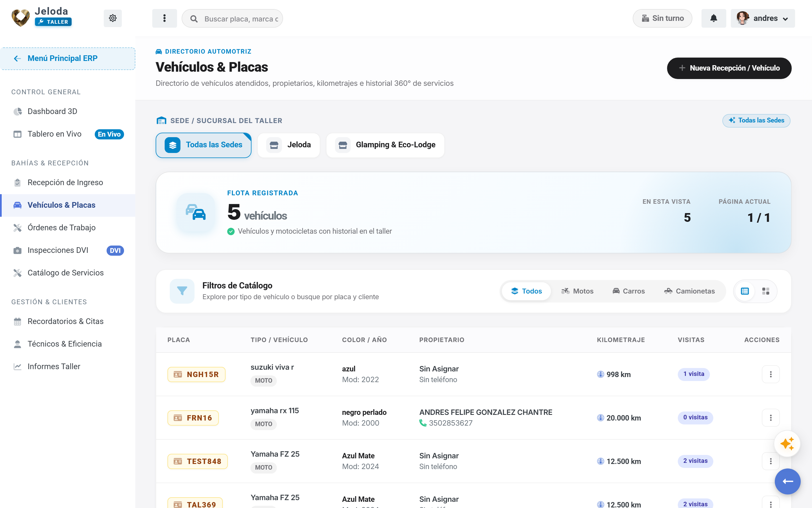This screenshot has width=812, height=508.
Task: Filter catalog by Todos
Action: (x=526, y=291)
